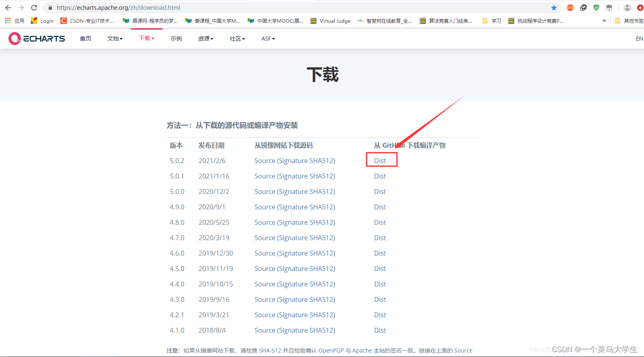The height and width of the screenshot is (357, 644).
Task: Click the ECharts logo
Action: (x=37, y=39)
